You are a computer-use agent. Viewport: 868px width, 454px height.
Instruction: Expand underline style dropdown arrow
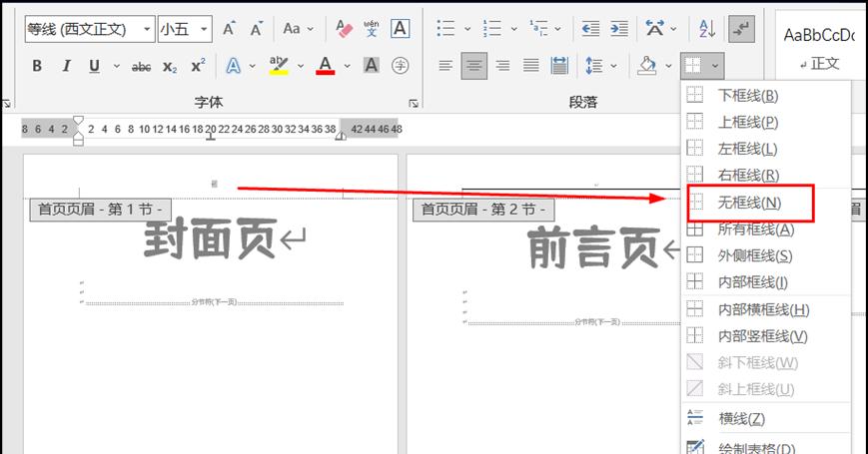coord(116,66)
